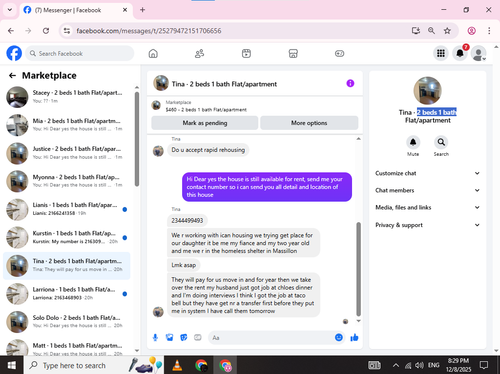500x374 pixels.
Task: Close the Messenger browser tab
Action: 125,10
